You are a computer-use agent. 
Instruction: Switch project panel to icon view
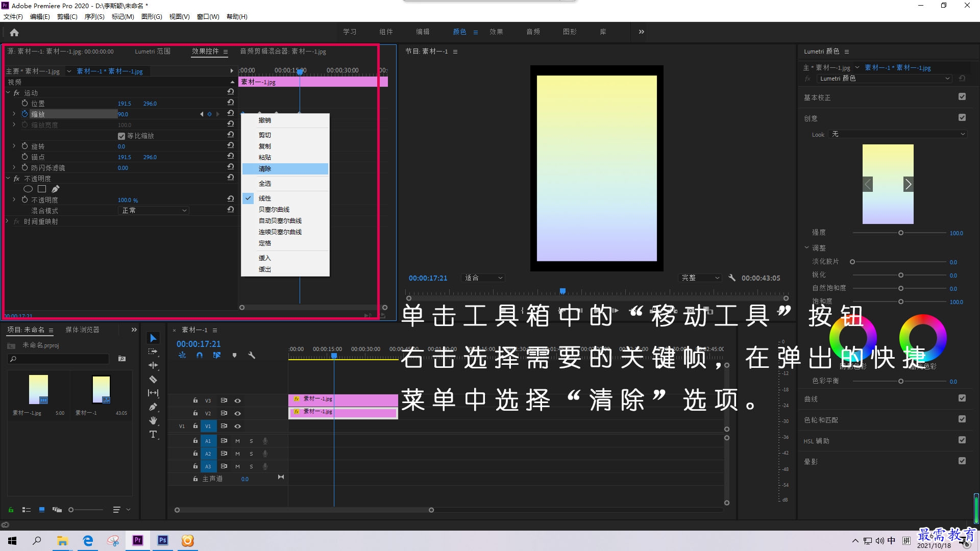(42, 510)
